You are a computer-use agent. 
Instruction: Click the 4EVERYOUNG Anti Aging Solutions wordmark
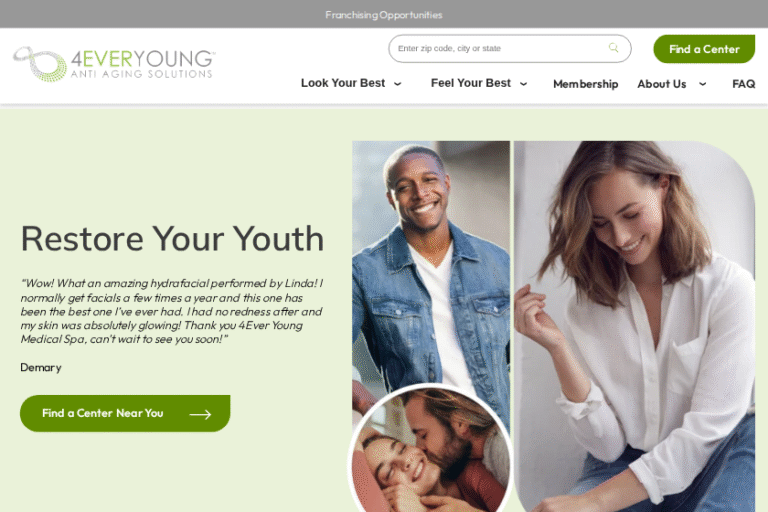click(x=143, y=64)
